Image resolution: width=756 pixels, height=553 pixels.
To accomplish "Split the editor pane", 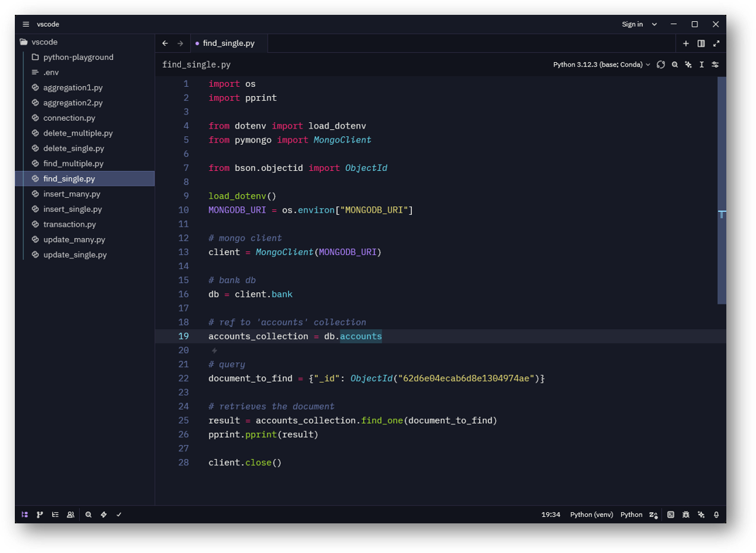I will 701,43.
